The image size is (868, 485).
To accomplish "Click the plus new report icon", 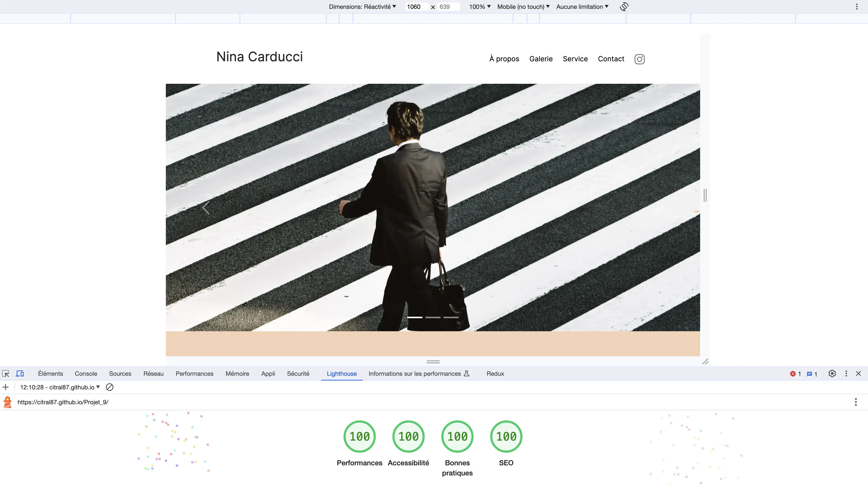I will [x=6, y=387].
